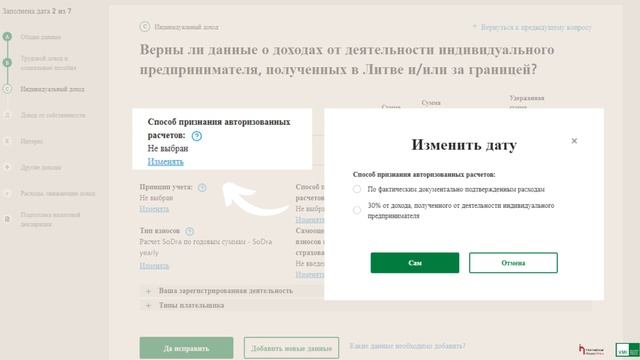This screenshot has width=640, height=360.
Task: Select Индивидуальный доход step in sidebar
Action: click(52, 89)
